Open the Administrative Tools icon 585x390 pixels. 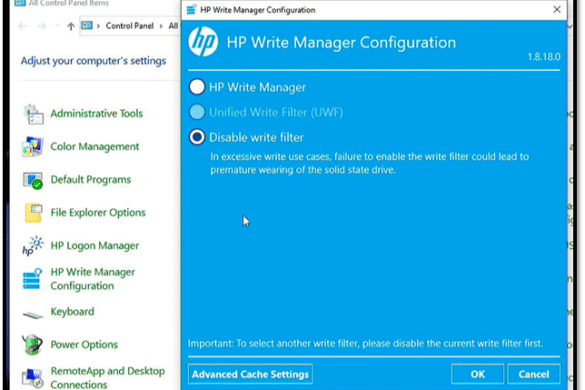tap(34, 114)
